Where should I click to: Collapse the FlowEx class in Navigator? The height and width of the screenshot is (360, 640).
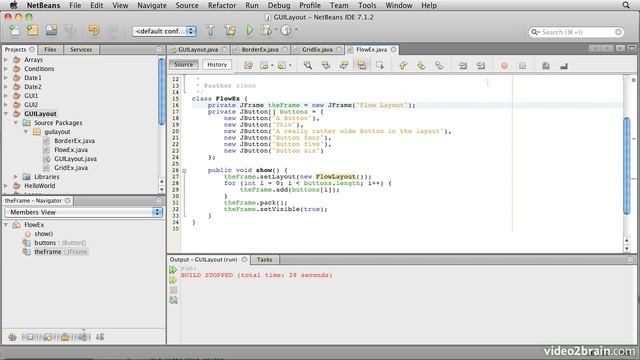click(x=6, y=224)
